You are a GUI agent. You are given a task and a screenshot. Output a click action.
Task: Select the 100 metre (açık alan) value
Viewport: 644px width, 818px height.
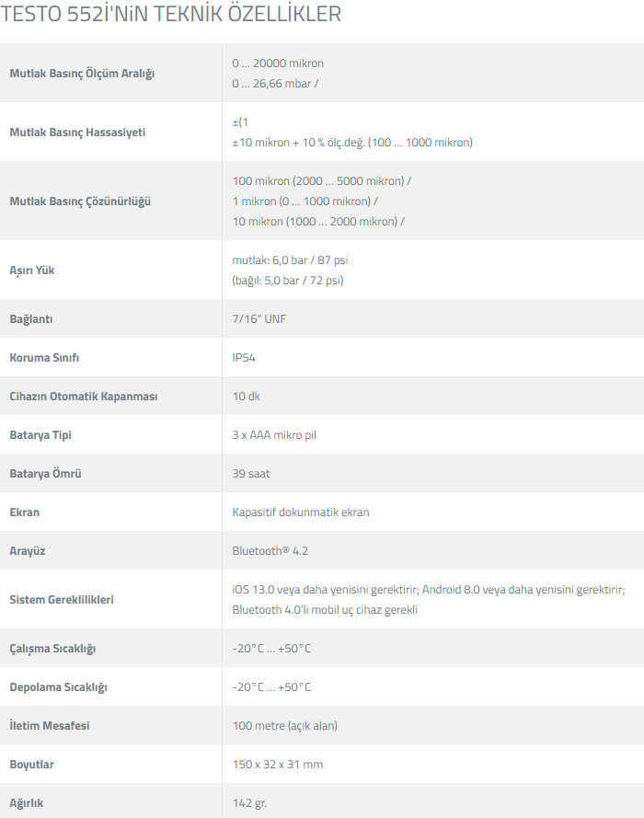(x=285, y=725)
